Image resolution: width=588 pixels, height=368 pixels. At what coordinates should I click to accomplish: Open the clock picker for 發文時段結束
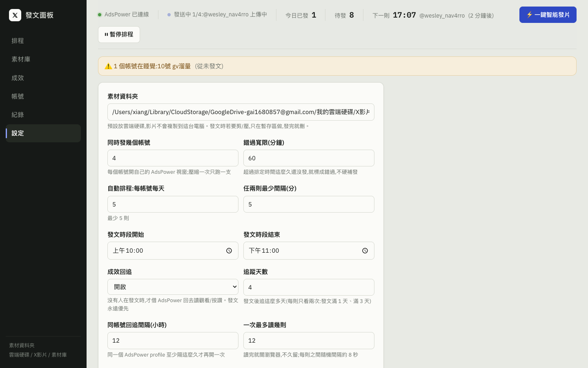365,251
